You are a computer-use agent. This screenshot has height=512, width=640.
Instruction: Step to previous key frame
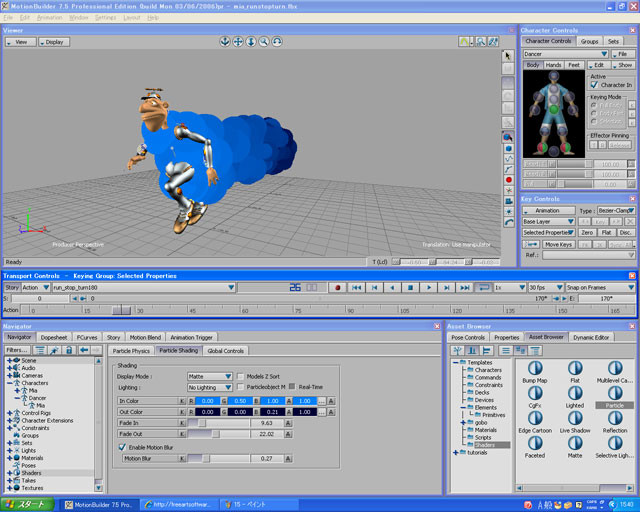click(x=374, y=288)
